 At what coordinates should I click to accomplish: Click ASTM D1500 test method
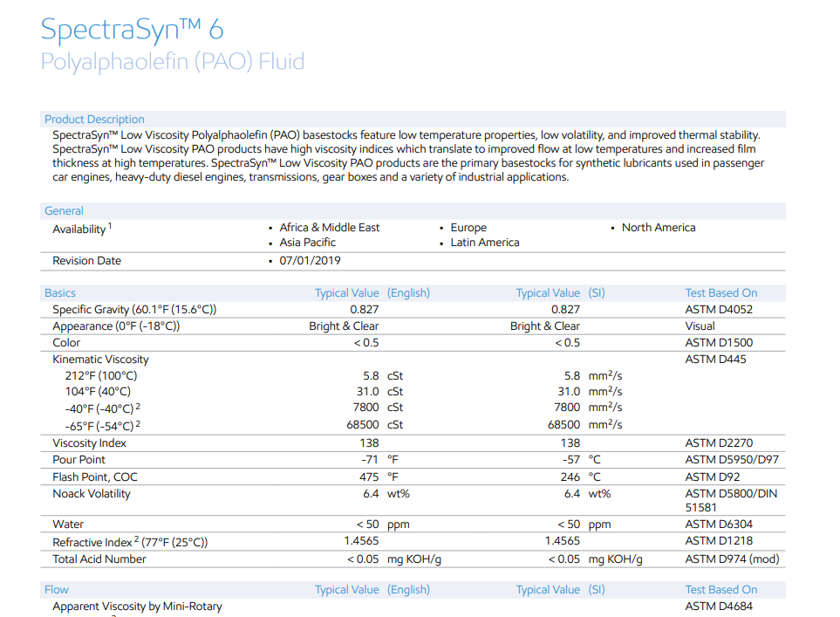(x=719, y=343)
